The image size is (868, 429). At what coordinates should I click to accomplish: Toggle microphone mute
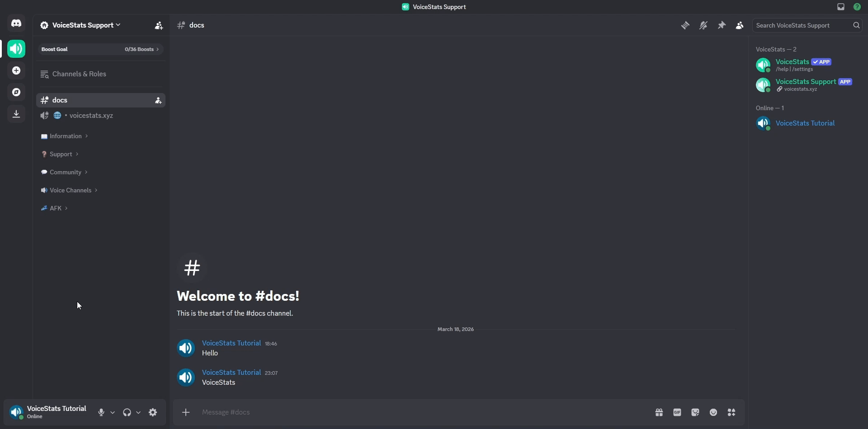[101, 412]
